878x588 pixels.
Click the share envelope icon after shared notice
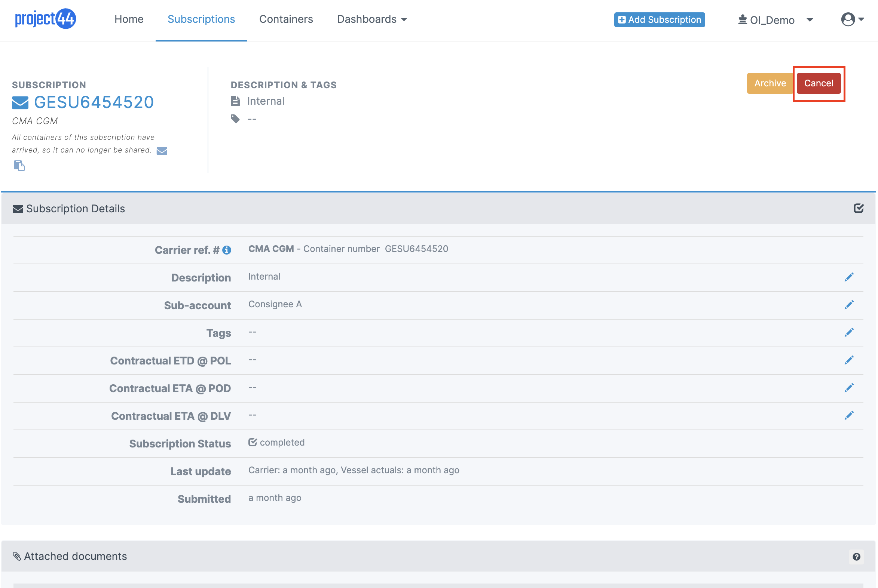162,151
